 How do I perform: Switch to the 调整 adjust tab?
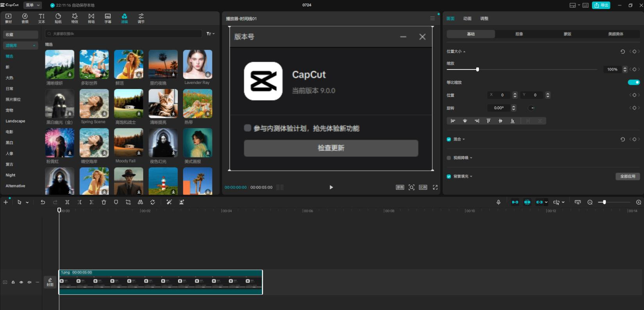(484, 19)
